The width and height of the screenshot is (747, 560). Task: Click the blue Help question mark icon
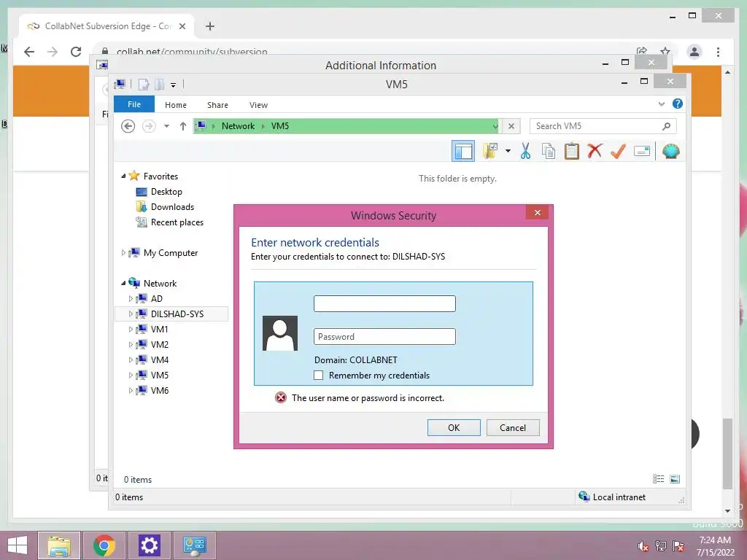[678, 104]
